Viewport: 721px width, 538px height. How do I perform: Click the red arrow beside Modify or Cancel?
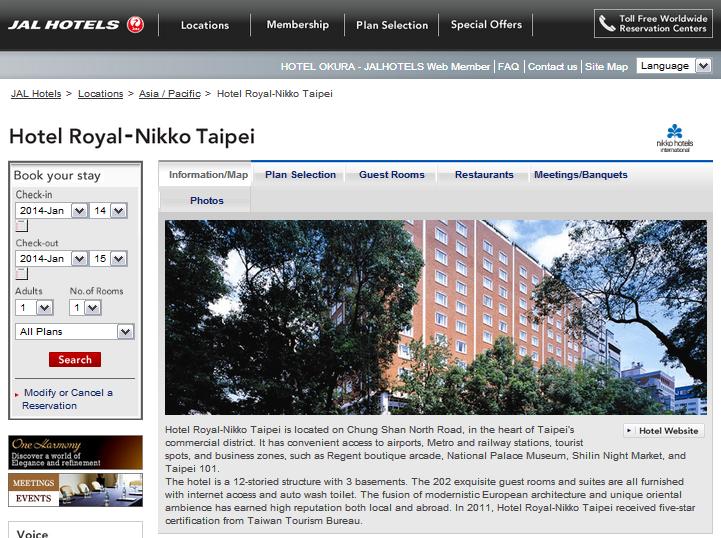pos(17,395)
